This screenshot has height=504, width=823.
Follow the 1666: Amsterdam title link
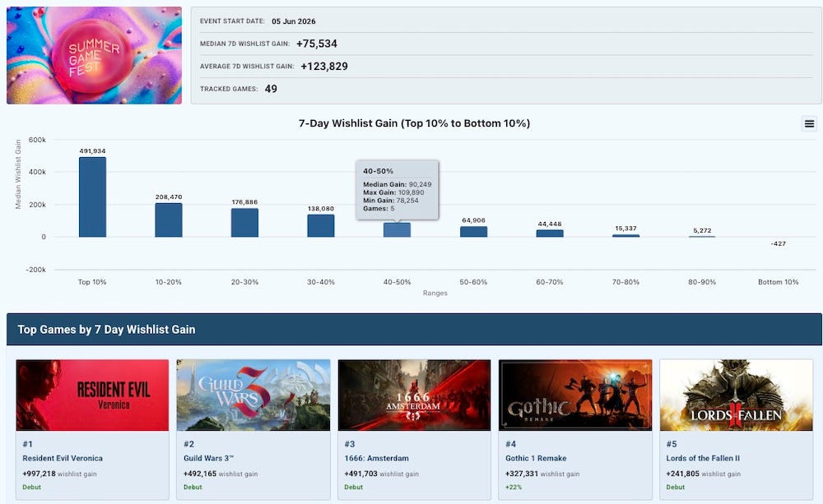click(376, 459)
